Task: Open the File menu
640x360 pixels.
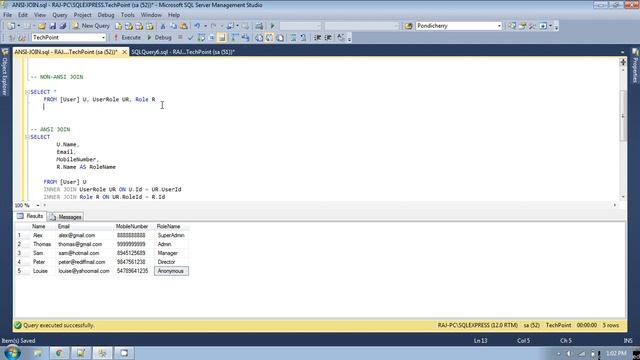Action: [7, 15]
